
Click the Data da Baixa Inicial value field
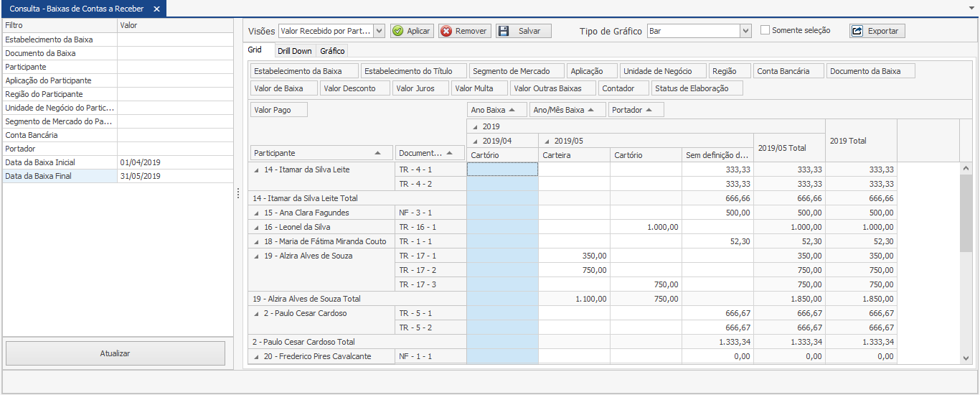tap(174, 162)
